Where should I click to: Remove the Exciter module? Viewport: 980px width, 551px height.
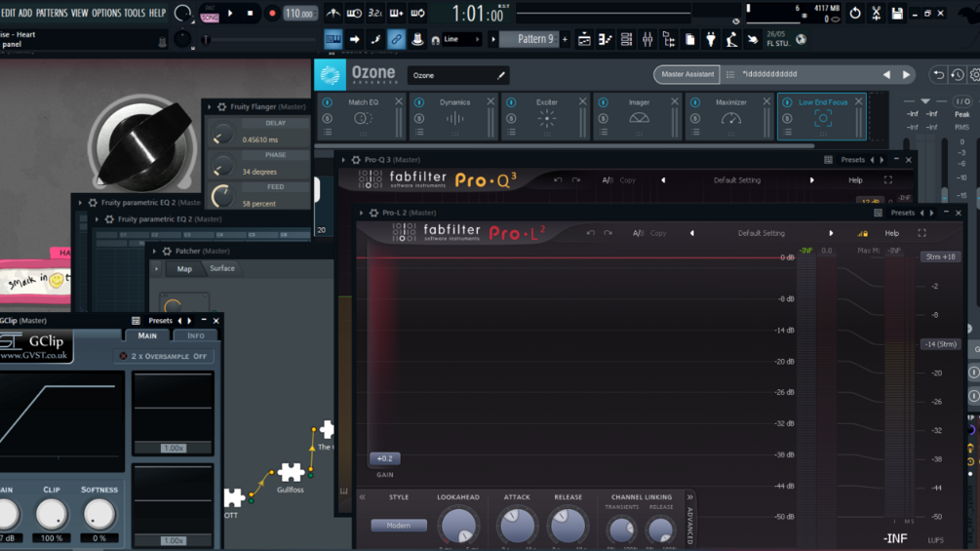pos(582,101)
